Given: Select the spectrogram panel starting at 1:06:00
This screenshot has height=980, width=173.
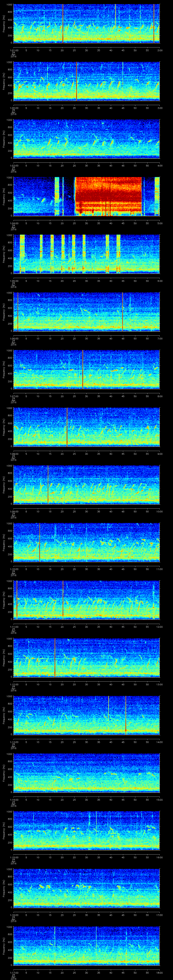Looking at the screenshot, I should pos(87,312).
